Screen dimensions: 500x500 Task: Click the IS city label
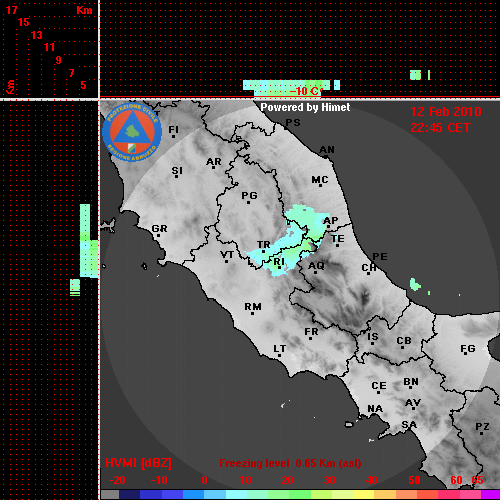[x=373, y=337]
